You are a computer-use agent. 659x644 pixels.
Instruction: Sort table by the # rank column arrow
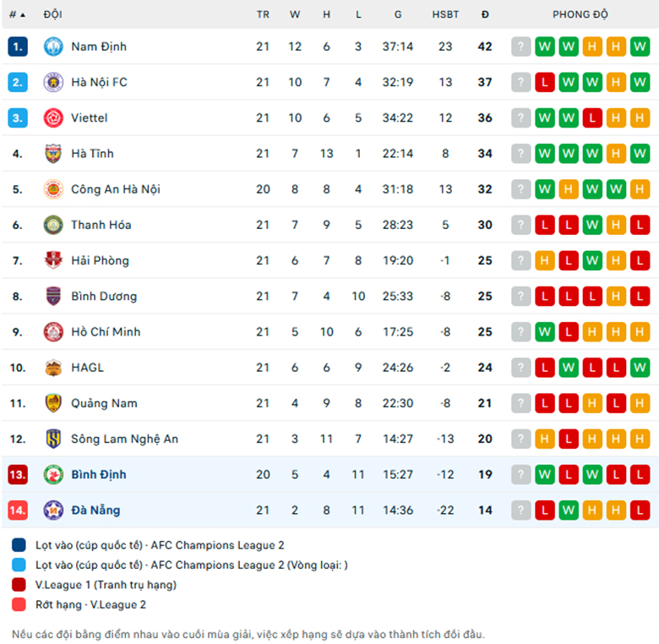23,15
